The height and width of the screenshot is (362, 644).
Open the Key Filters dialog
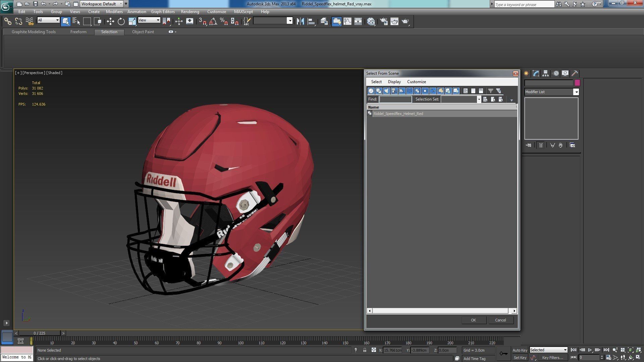552,358
